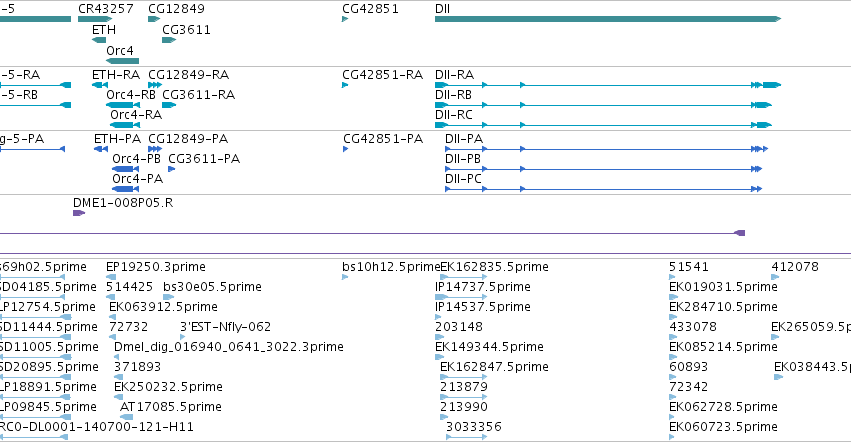This screenshot has height=442, width=851.
Task: Open the 3'EST-Nfly-062 label
Action: coord(225,326)
